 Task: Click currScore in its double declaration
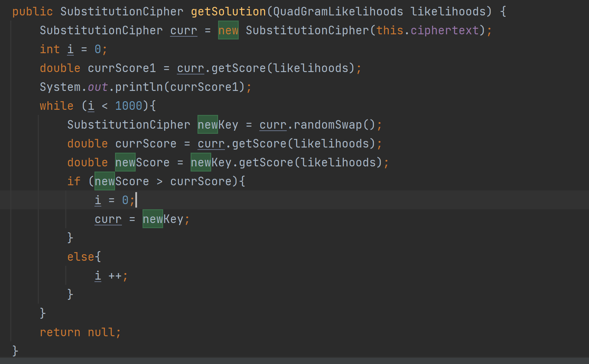pos(146,144)
